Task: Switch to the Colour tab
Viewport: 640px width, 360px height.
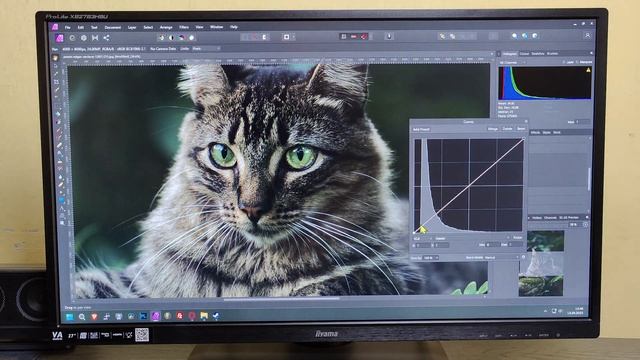Action: (x=524, y=53)
